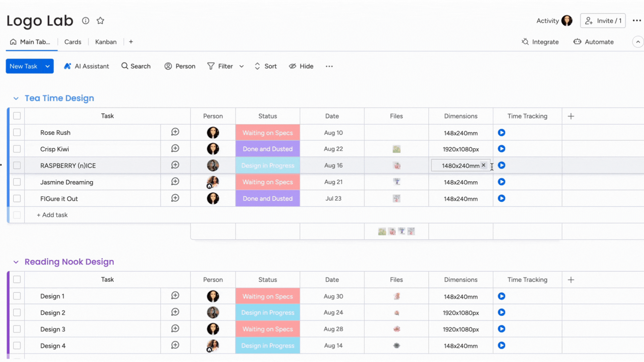Open the Sort menu
The height and width of the screenshot is (362, 644).
266,66
